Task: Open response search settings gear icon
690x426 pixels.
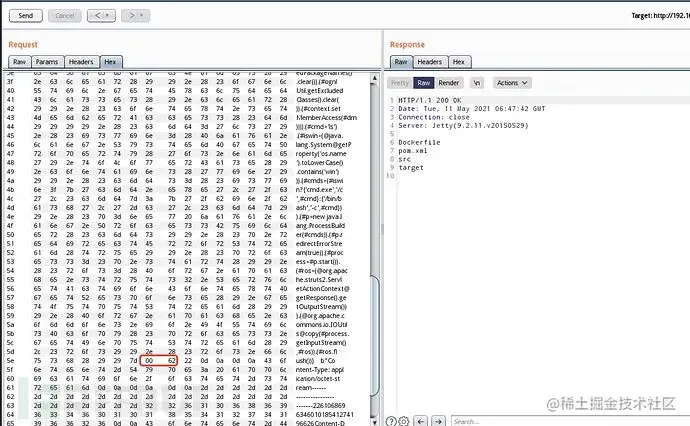Action: (x=404, y=421)
